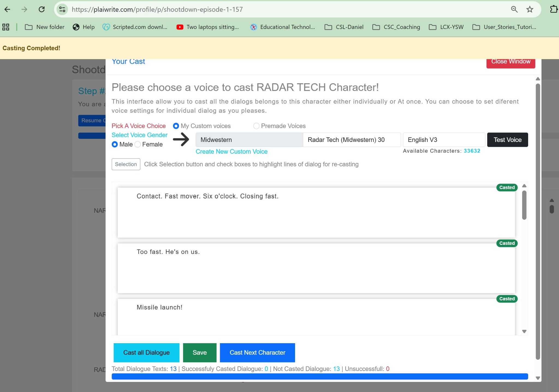
Task: Open the Midwestern accent dropdown
Action: (249, 140)
